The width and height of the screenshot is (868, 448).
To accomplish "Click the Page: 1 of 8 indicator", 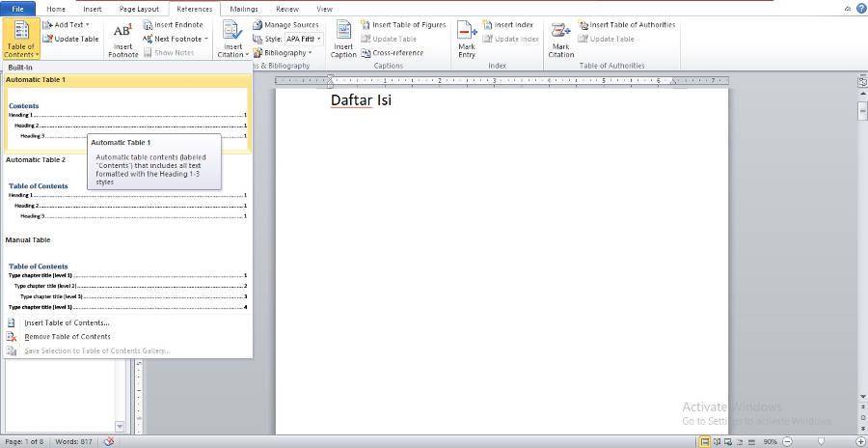I will [x=23, y=442].
